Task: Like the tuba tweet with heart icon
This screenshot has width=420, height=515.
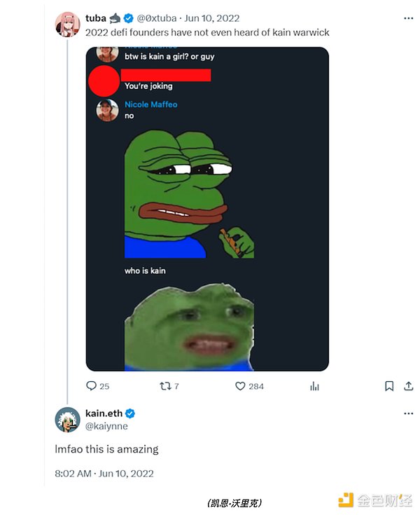Action: tap(240, 386)
